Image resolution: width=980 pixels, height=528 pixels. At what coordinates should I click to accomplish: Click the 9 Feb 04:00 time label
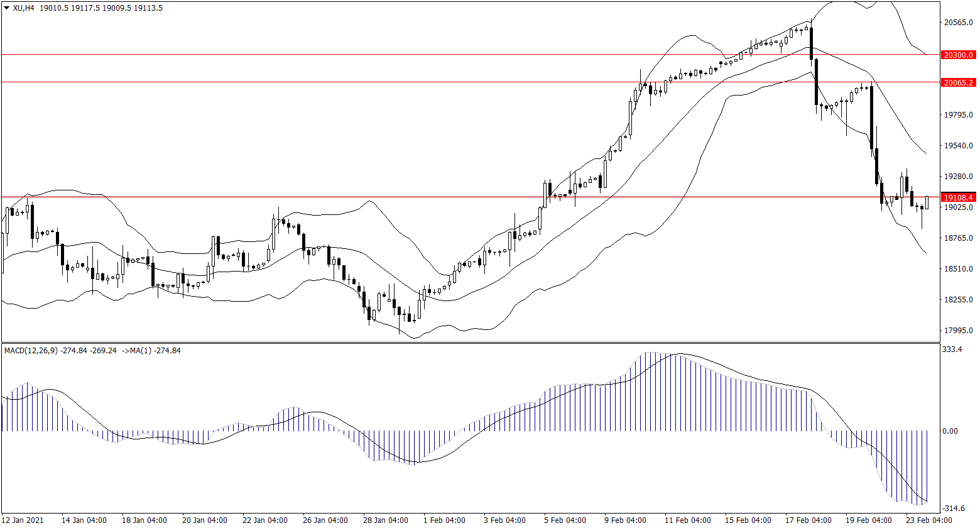click(625, 520)
